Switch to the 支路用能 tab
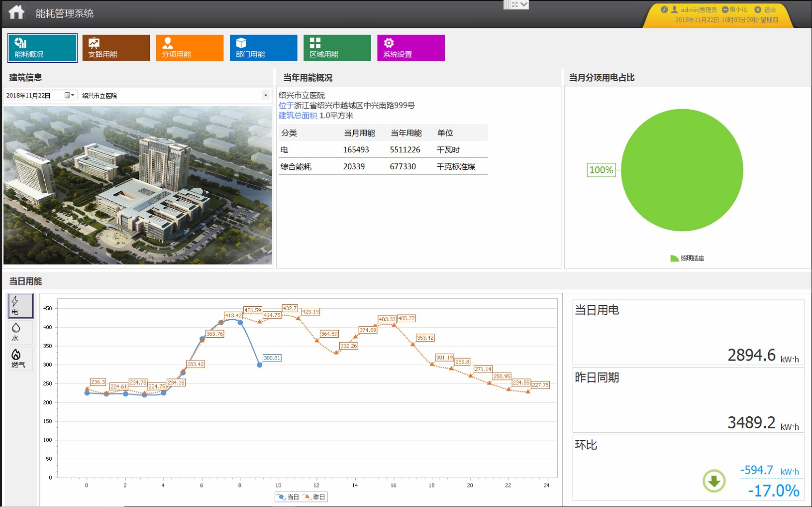Image resolution: width=812 pixels, height=507 pixels. point(116,48)
